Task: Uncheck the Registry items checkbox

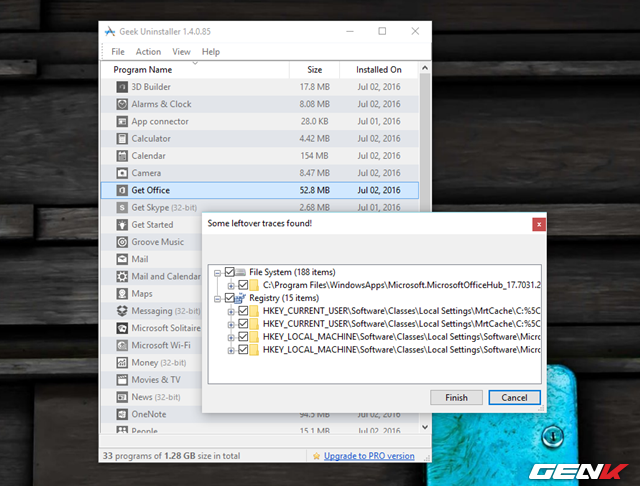Action: click(231, 298)
